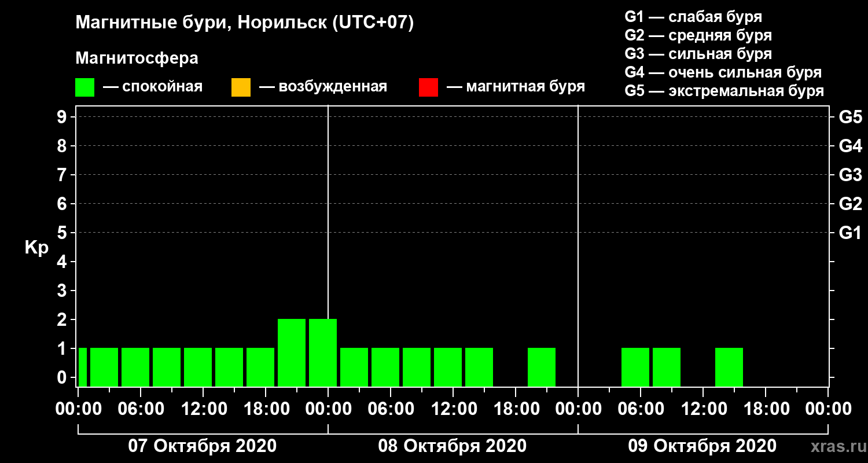868x463 pixels.
Task: Click the date label '09 Октября 2020'
Action: [x=703, y=446]
